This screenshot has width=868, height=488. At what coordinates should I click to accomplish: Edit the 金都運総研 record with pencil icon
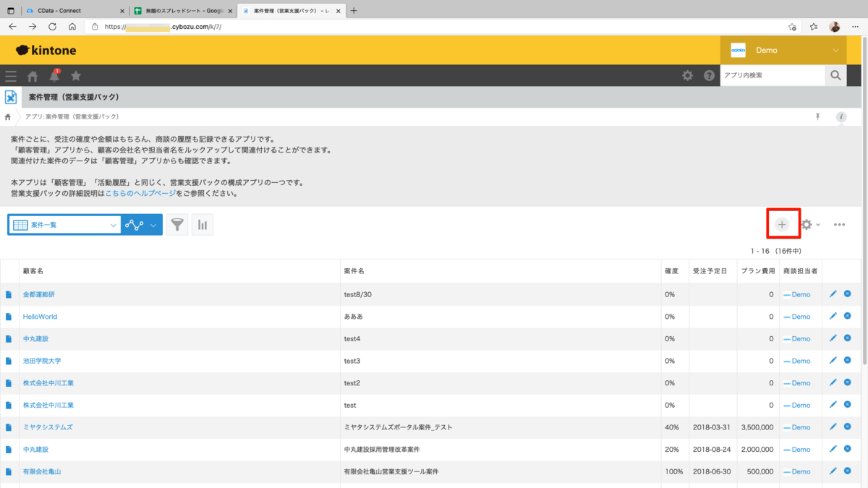(833, 294)
